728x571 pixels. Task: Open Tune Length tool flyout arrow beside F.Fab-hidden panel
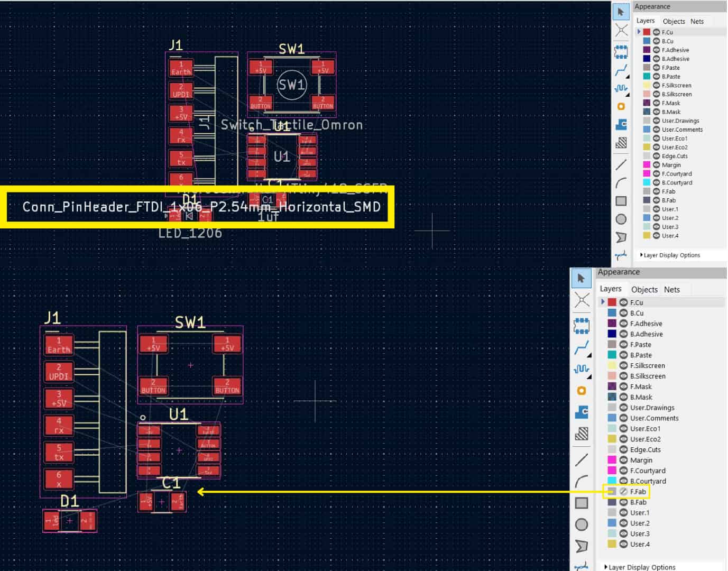click(588, 376)
